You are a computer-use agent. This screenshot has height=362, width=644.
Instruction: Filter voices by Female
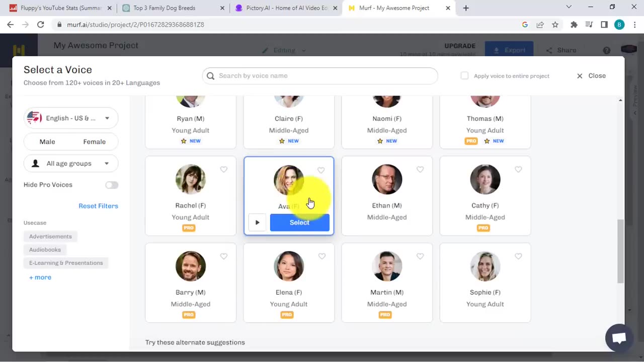click(95, 142)
